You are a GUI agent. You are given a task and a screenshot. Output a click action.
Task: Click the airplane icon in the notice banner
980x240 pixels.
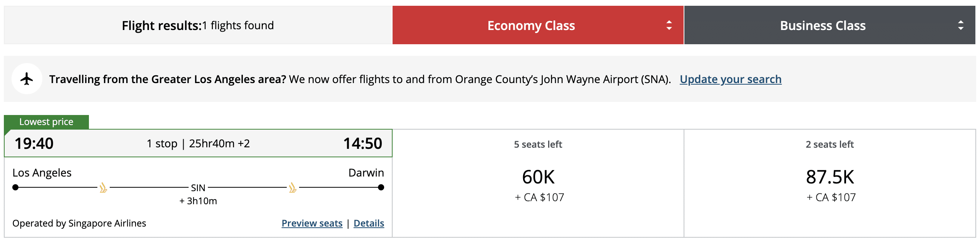[27, 79]
